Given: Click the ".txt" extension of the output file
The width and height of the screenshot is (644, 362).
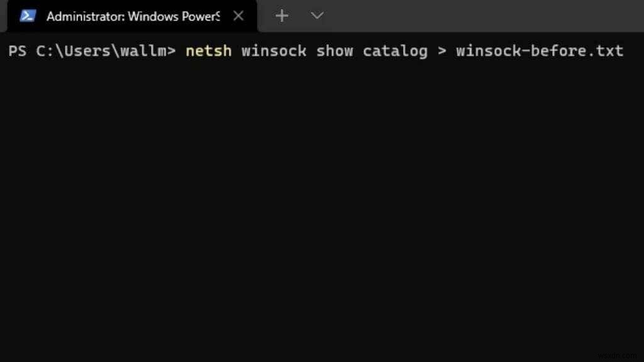Looking at the screenshot, I should tap(605, 51).
